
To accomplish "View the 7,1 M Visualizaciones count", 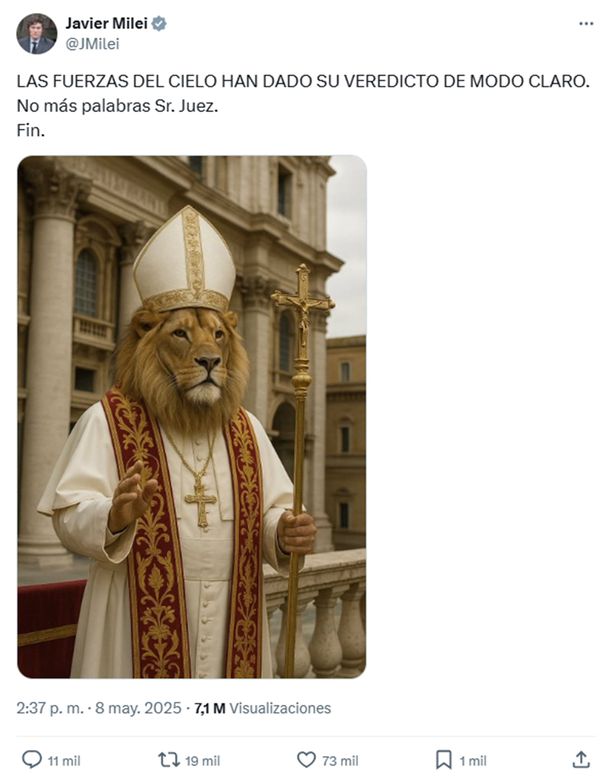I will (263, 708).
